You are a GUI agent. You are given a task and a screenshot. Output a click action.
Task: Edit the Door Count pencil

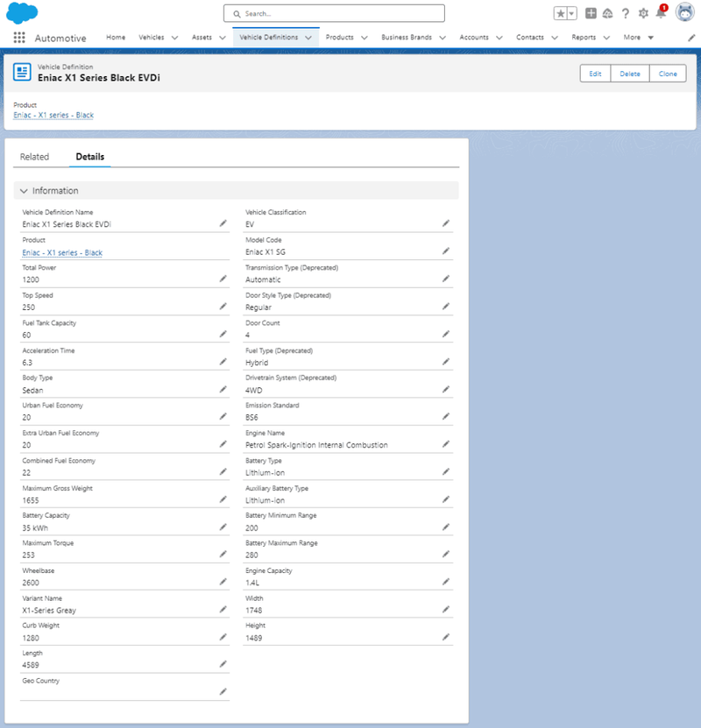446,334
